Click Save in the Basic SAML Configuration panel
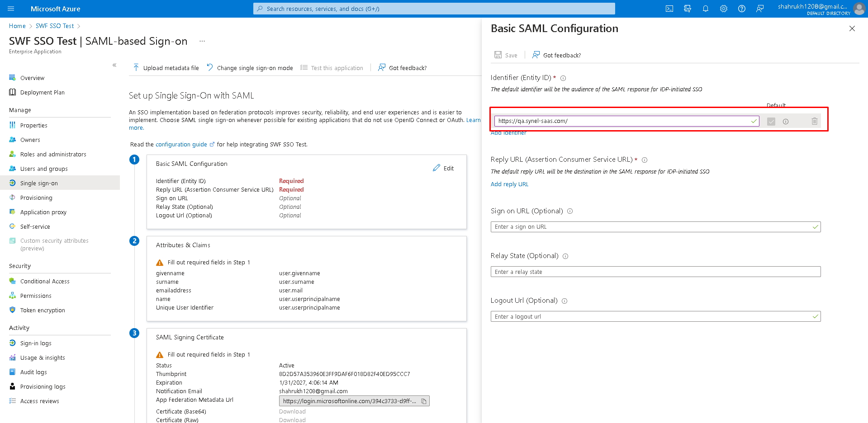This screenshot has height=423, width=868. click(506, 55)
